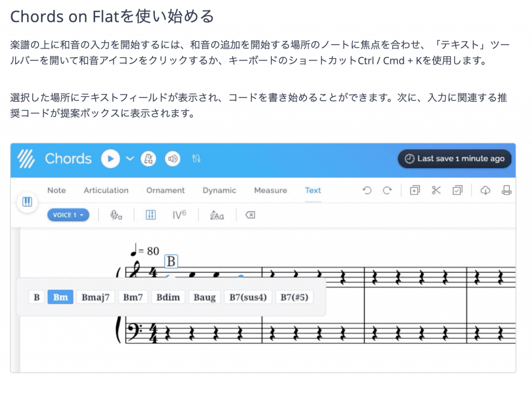532x396 pixels.
Task: Select the Measure tab
Action: pos(270,190)
